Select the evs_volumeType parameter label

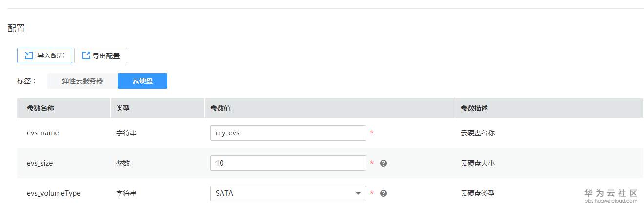coord(54,193)
